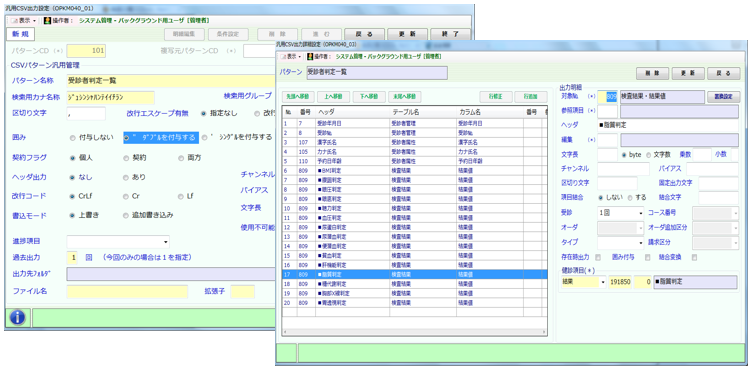Image resolution: width=751 pixels, height=370 pixels.
Task: Select table row 17 ■脂質判定
Action: (x=414, y=274)
